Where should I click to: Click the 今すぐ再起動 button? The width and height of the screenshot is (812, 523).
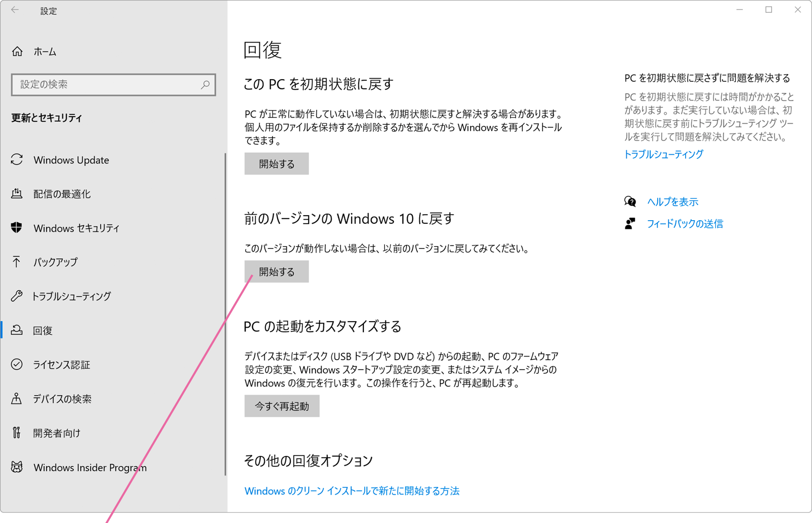(282, 406)
